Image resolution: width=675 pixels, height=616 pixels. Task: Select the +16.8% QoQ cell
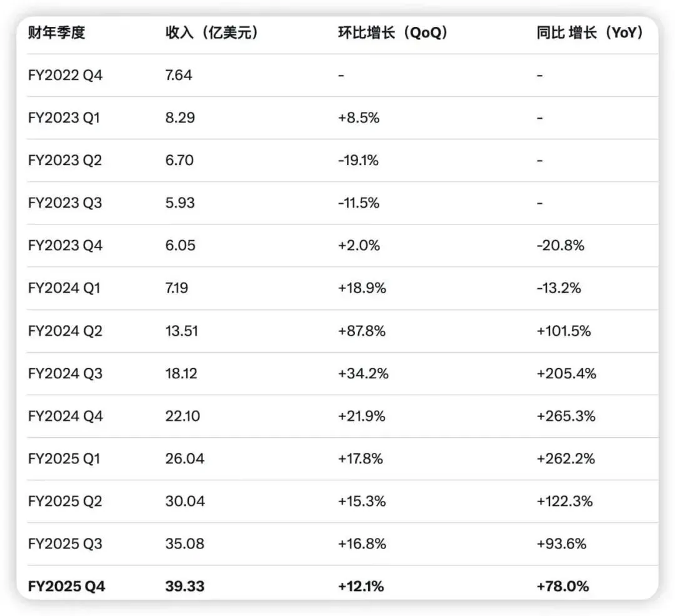tap(362, 544)
